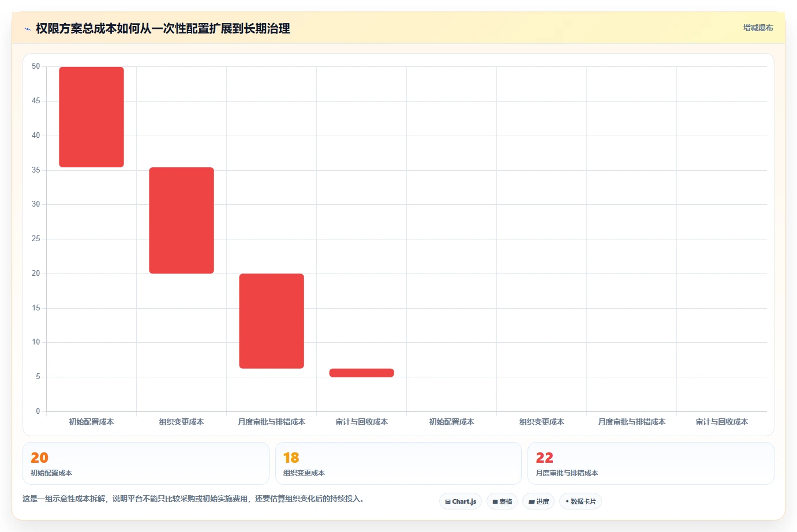The height and width of the screenshot is (532, 797).
Task: Select the 表格 tag pill
Action: click(502, 501)
